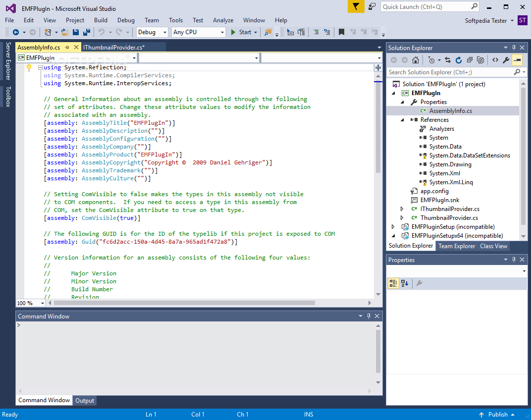
Task: Click the editor horizontal scrollbar thumb
Action: (184, 303)
